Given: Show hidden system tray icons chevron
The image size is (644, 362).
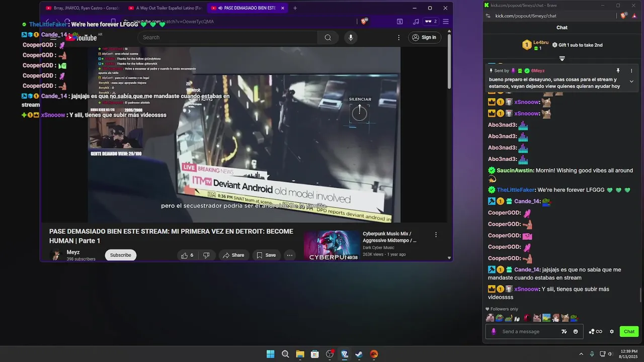Looking at the screenshot, I should click(x=581, y=354).
